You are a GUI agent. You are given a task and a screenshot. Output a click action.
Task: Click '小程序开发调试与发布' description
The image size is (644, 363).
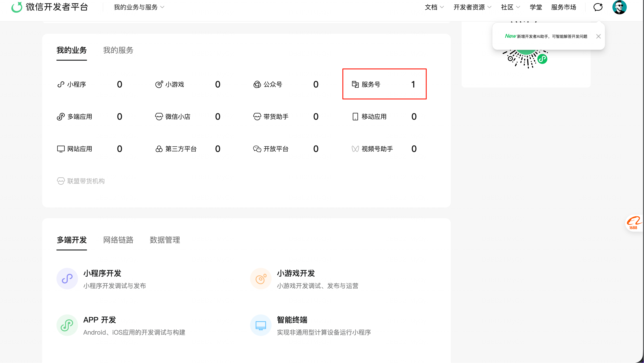click(115, 286)
